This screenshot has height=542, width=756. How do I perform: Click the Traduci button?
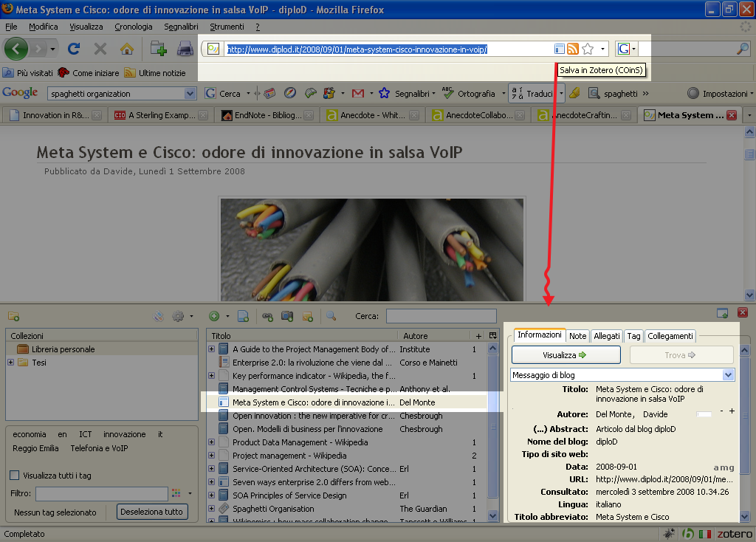(533, 94)
